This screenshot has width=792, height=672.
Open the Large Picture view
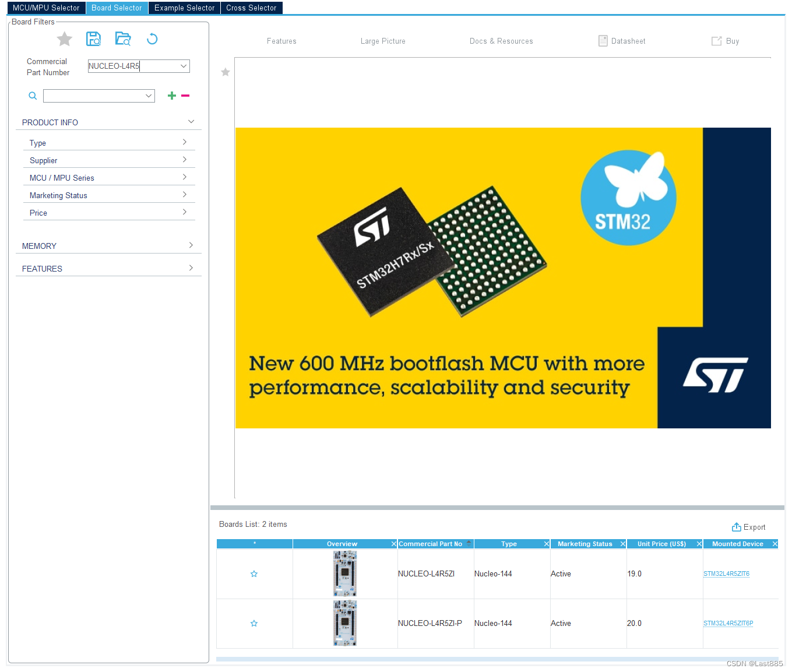click(x=383, y=41)
